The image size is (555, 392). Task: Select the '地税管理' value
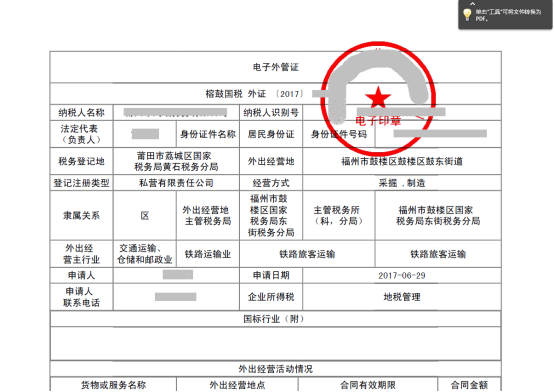point(402,297)
